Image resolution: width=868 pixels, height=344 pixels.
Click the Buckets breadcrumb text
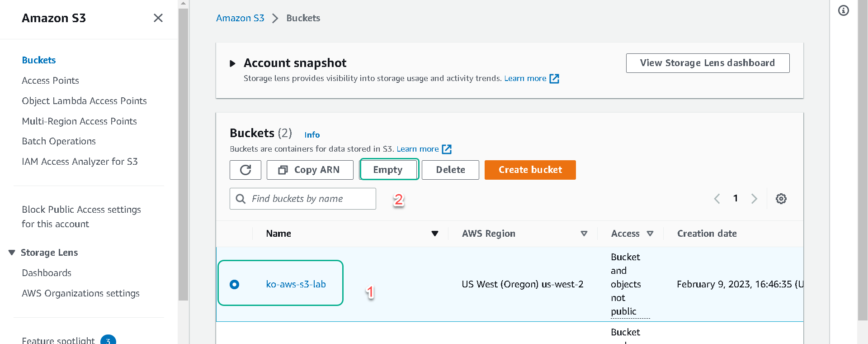[303, 18]
